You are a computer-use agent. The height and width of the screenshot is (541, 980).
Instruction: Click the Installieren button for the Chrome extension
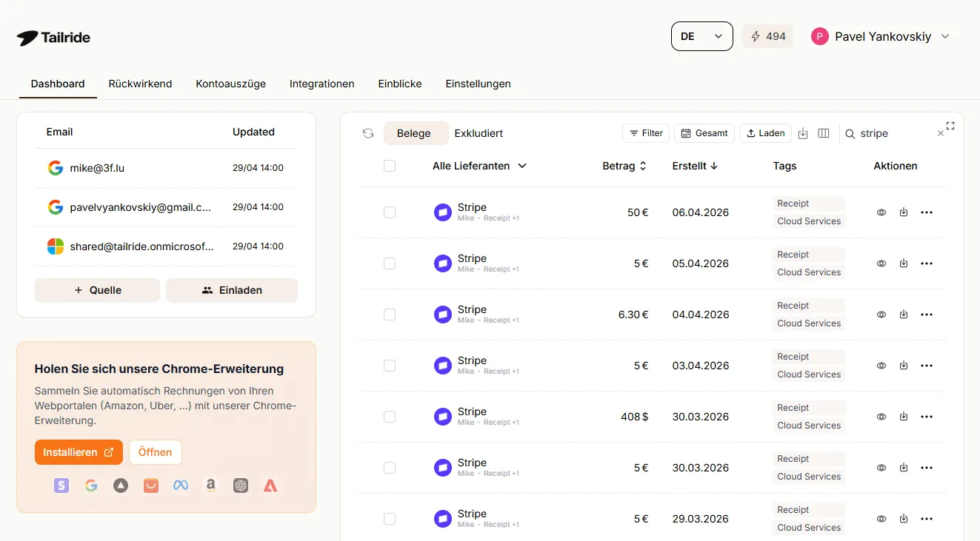click(x=79, y=452)
